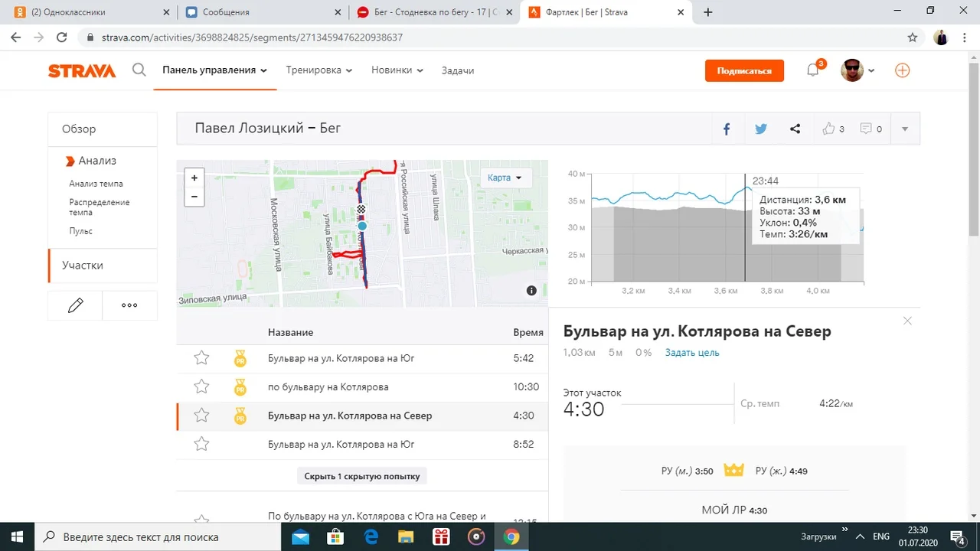Close the segment details panel
This screenshot has height=551, width=980.
(x=907, y=321)
